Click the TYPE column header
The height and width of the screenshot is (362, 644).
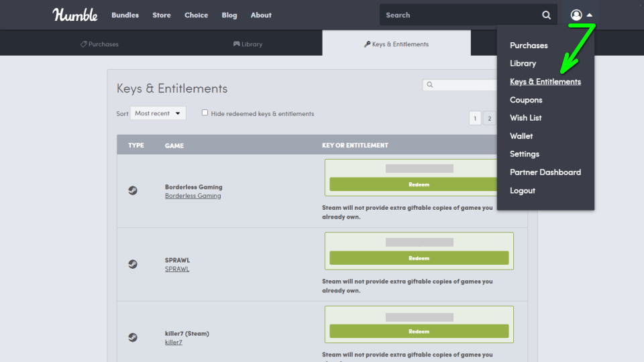[136, 145]
